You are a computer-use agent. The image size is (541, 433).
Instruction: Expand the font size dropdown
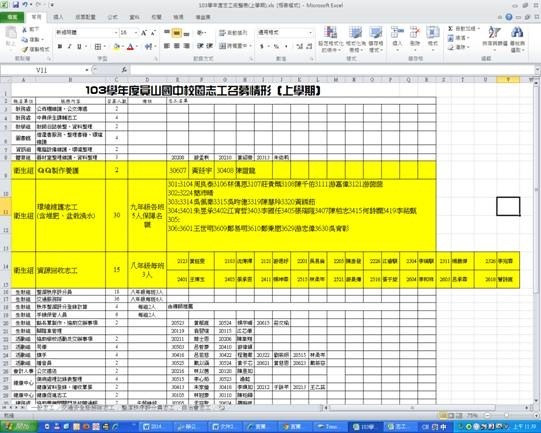click(x=136, y=33)
